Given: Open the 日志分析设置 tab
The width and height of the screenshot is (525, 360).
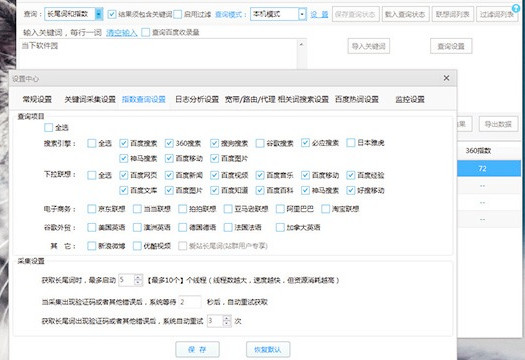Looking at the screenshot, I should point(197,99).
